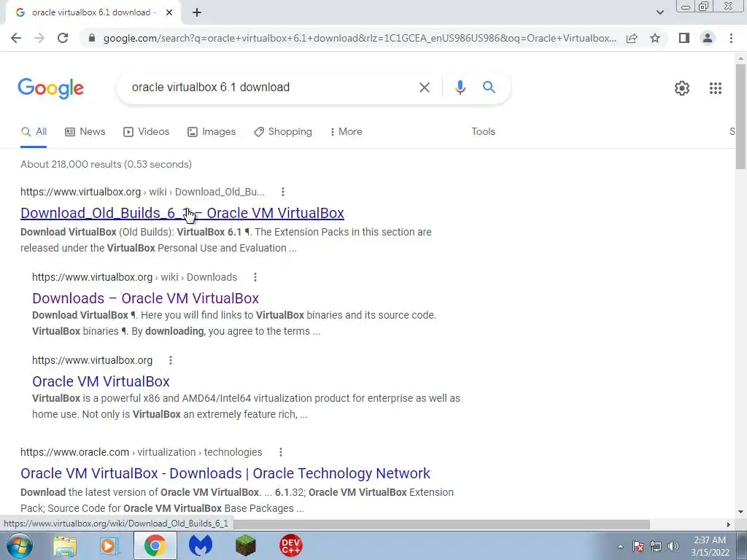Open options for Download_Old_Bu... result
Viewport: 747px width, 560px height.
[283, 192]
